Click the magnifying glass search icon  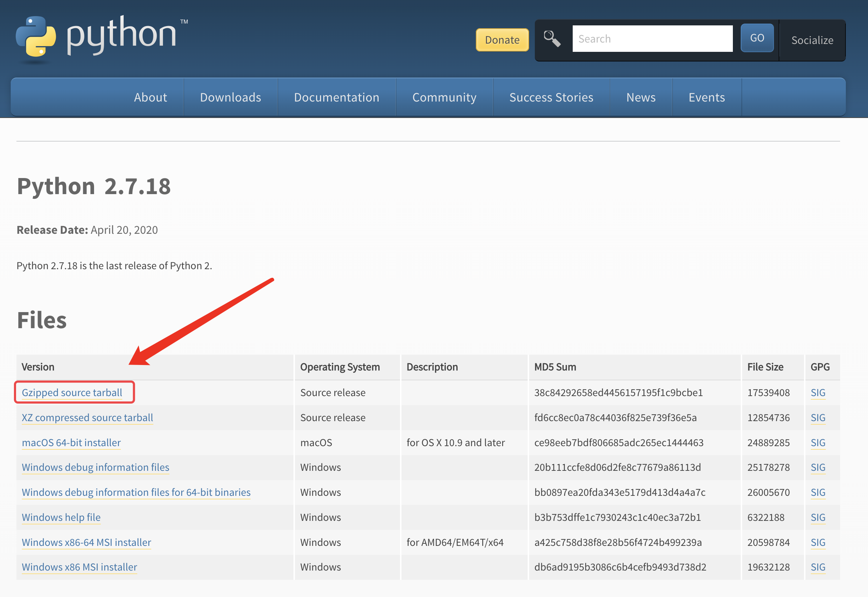click(x=552, y=39)
